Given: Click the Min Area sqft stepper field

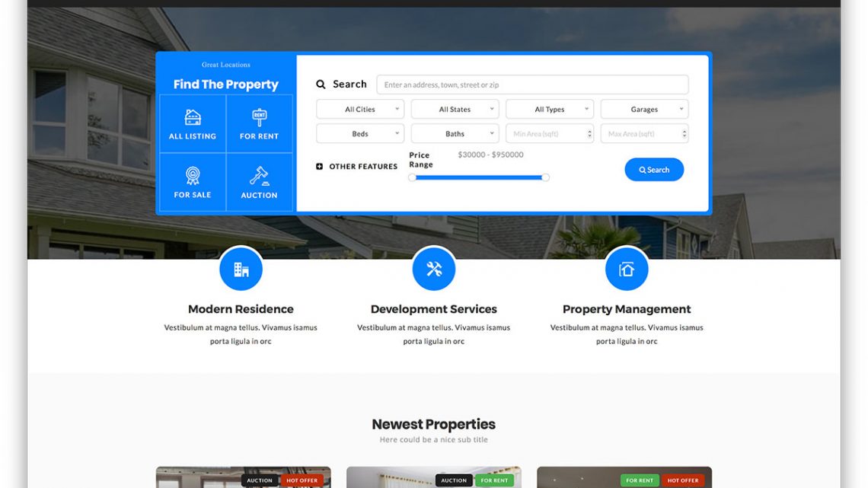Looking at the screenshot, I should tap(547, 134).
